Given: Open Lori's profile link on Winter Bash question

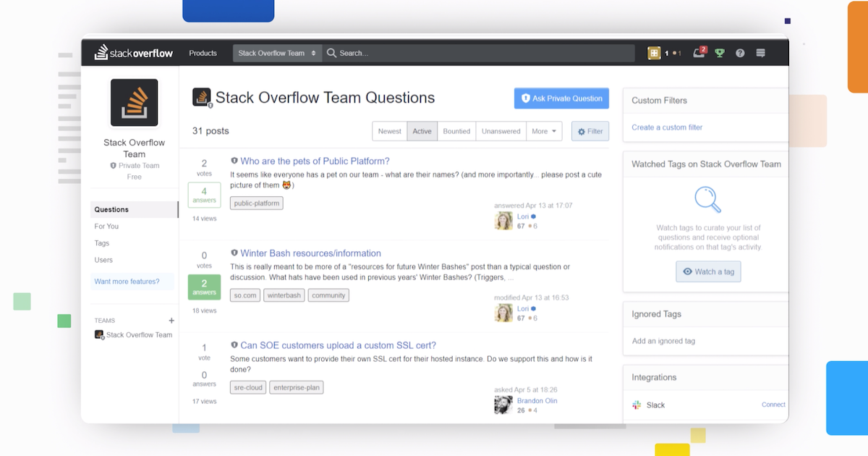Looking at the screenshot, I should [523, 308].
